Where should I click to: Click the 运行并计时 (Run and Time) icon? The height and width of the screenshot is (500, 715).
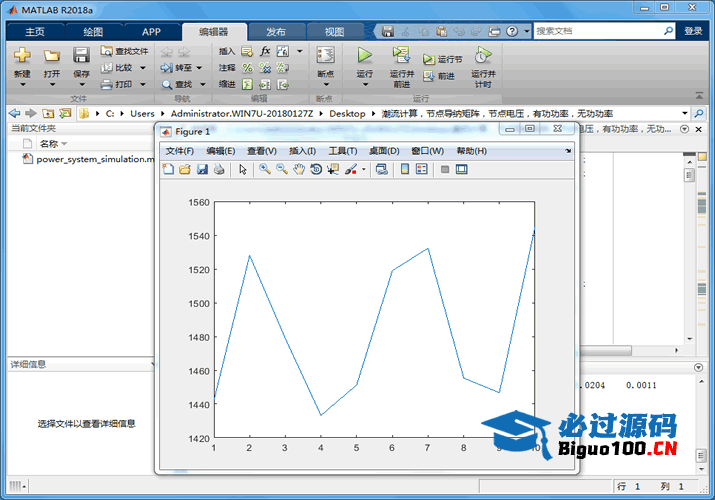click(483, 55)
